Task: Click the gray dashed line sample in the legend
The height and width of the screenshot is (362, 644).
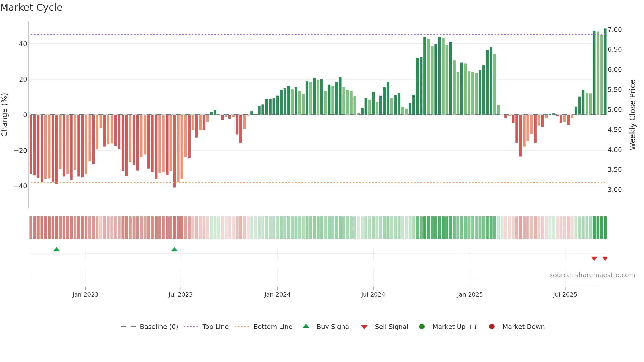Action: [x=128, y=327]
